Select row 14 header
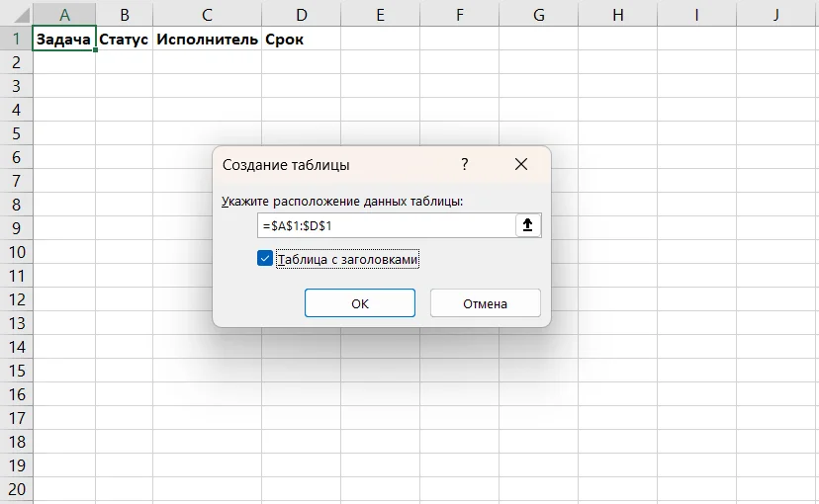The image size is (819, 504). click(x=16, y=347)
